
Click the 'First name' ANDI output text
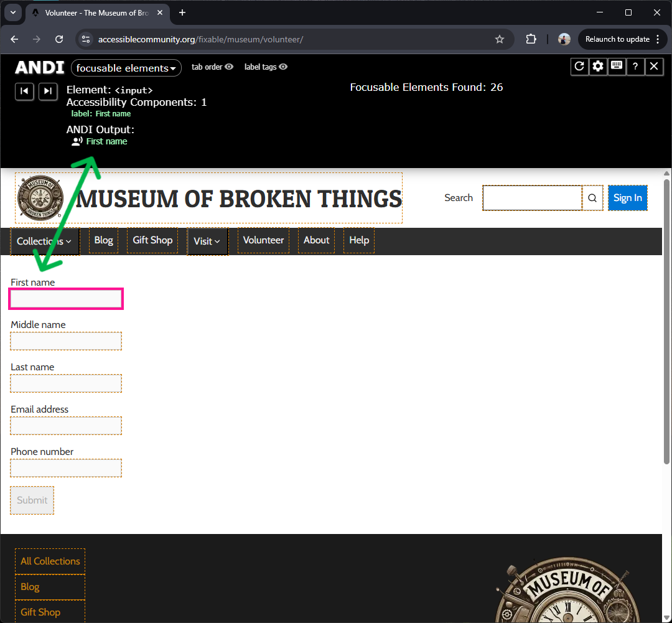[107, 141]
